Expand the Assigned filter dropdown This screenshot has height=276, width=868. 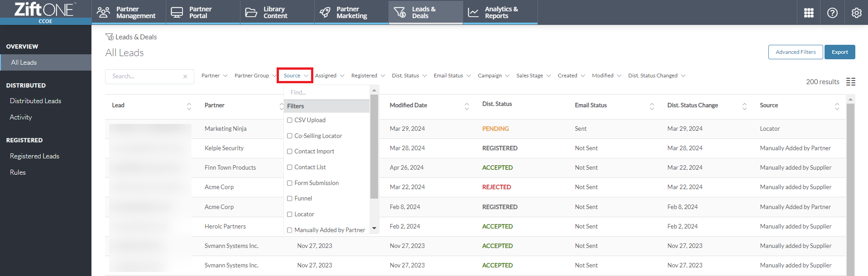330,76
